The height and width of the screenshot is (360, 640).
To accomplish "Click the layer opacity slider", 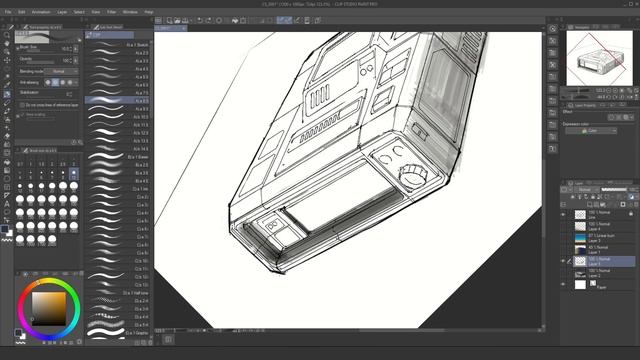I will 613,190.
